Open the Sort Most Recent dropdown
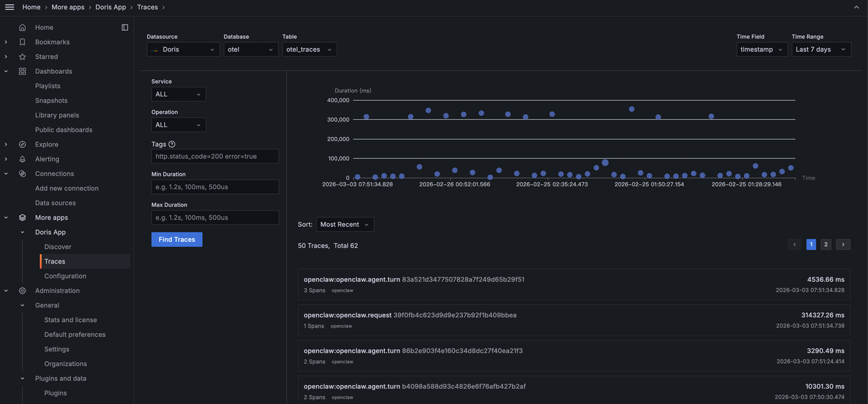Screen dimensions: 868x404 click(x=344, y=224)
